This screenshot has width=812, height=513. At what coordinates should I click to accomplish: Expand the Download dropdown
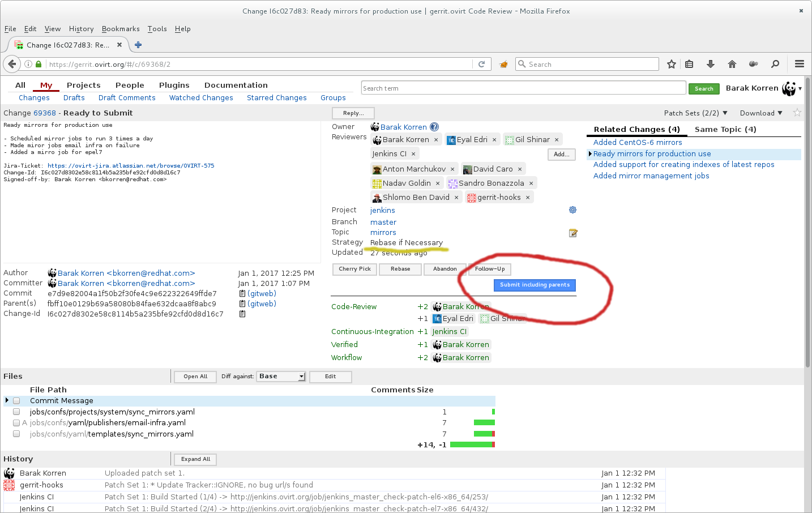click(x=760, y=113)
